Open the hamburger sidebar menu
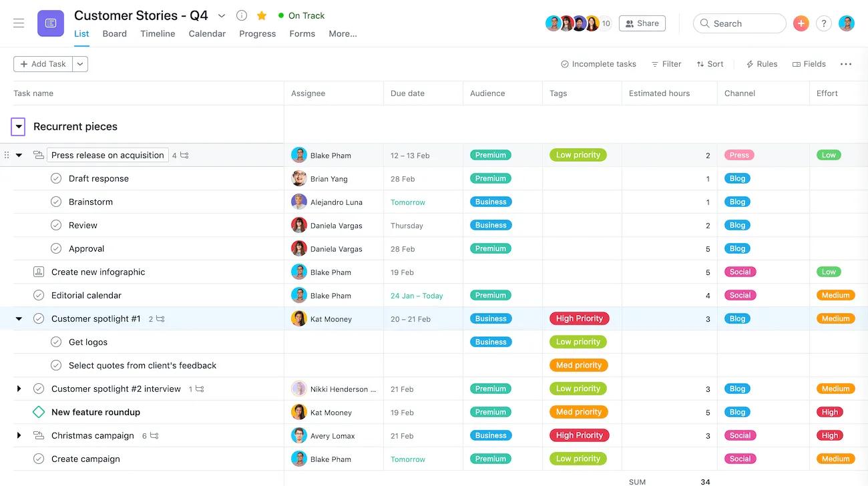Image resolution: width=868 pixels, height=486 pixels. click(x=19, y=23)
